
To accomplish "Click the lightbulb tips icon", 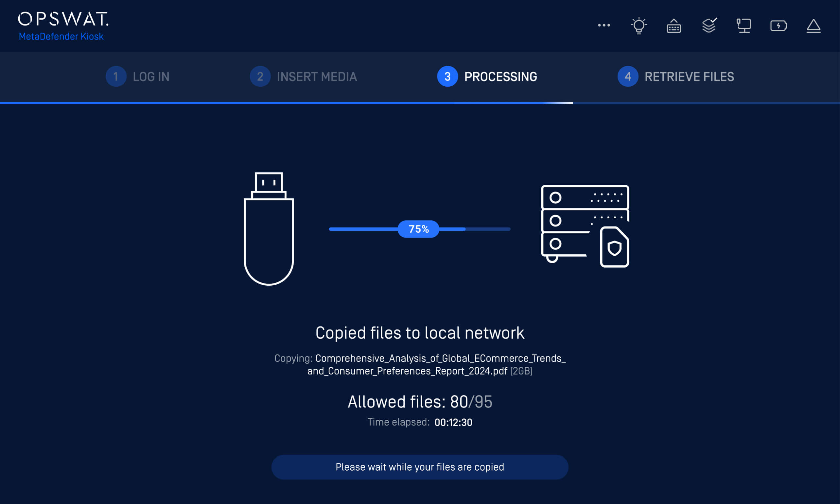I will coord(639,25).
